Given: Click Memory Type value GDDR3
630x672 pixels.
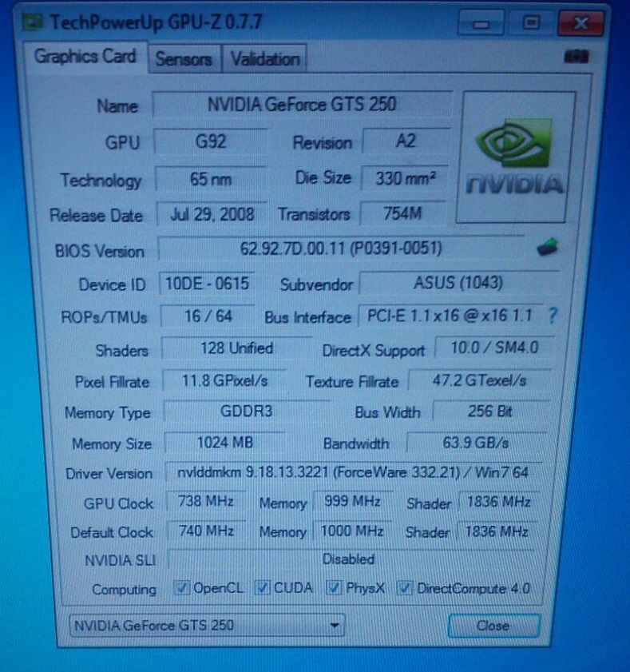Looking at the screenshot, I should (247, 411).
